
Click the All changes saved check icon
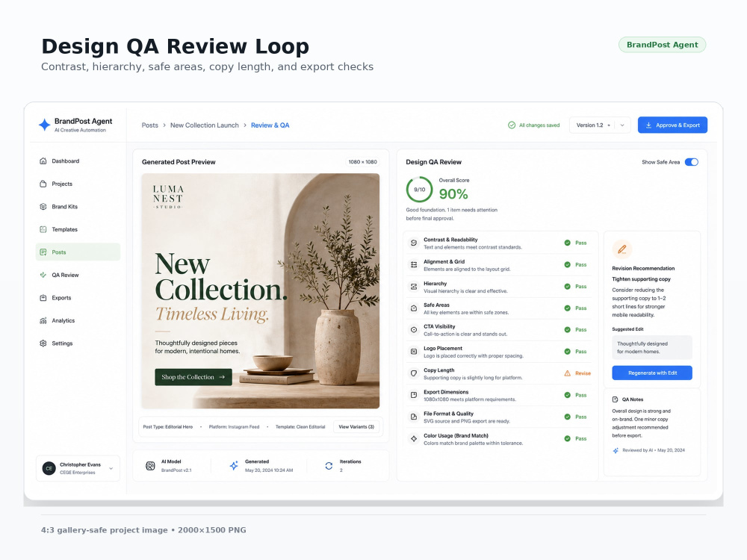512,125
